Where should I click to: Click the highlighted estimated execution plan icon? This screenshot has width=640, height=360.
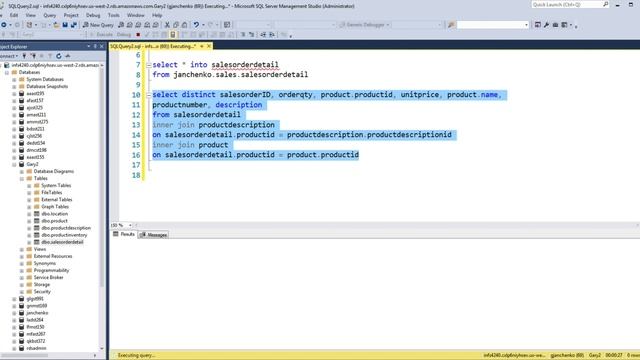(x=173, y=35)
